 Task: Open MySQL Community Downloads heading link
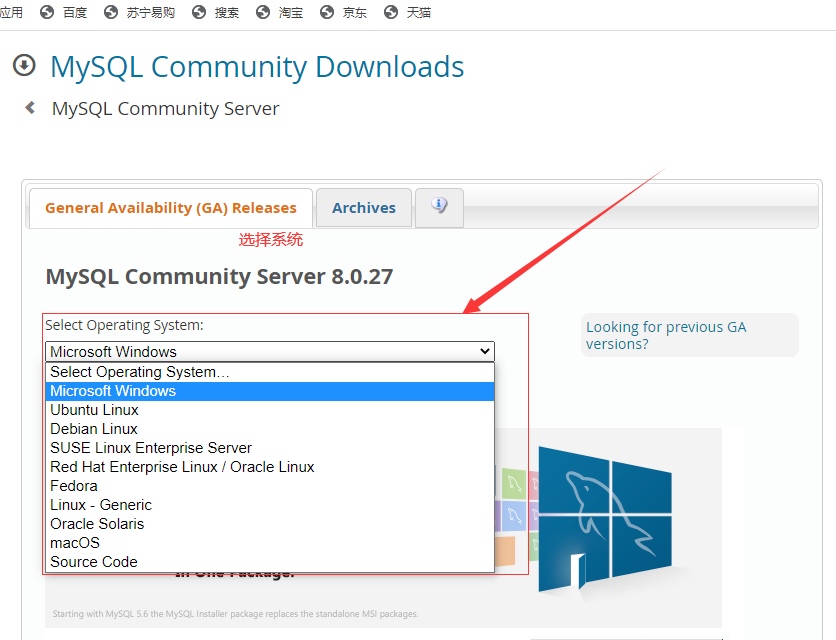point(257,67)
